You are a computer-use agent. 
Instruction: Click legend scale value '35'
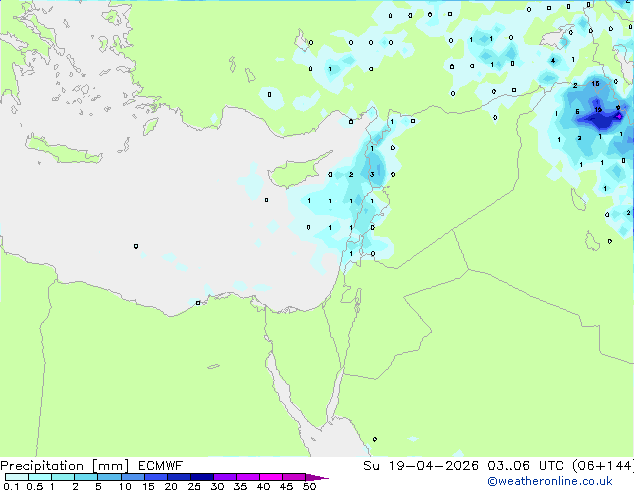click(240, 486)
